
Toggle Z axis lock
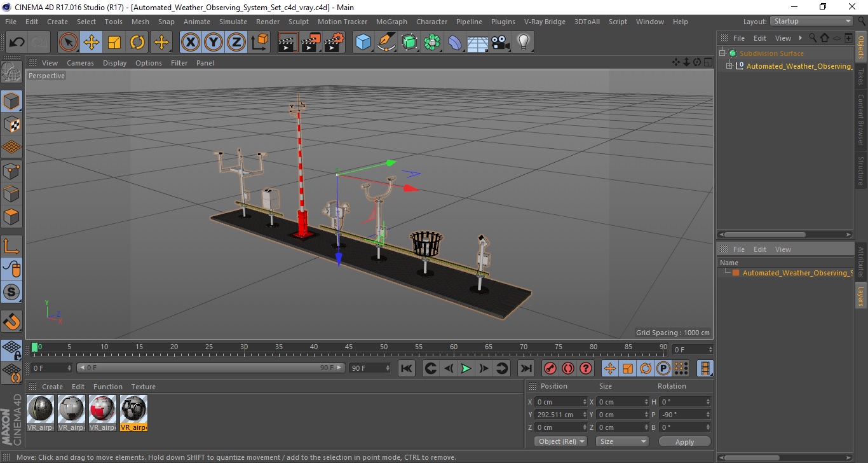(x=236, y=43)
